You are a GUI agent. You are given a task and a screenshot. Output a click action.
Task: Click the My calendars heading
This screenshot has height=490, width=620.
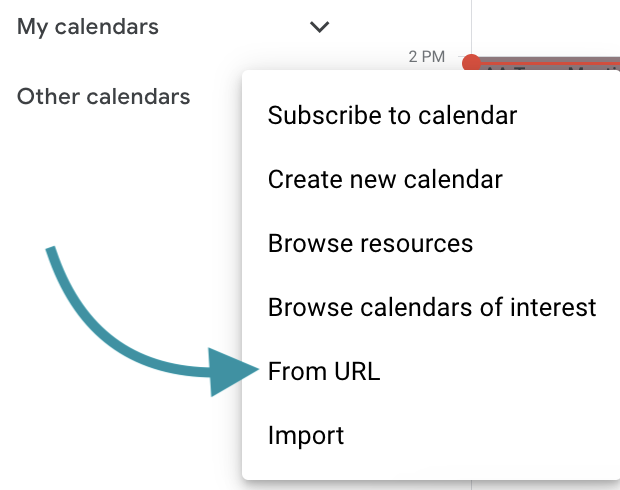(88, 27)
